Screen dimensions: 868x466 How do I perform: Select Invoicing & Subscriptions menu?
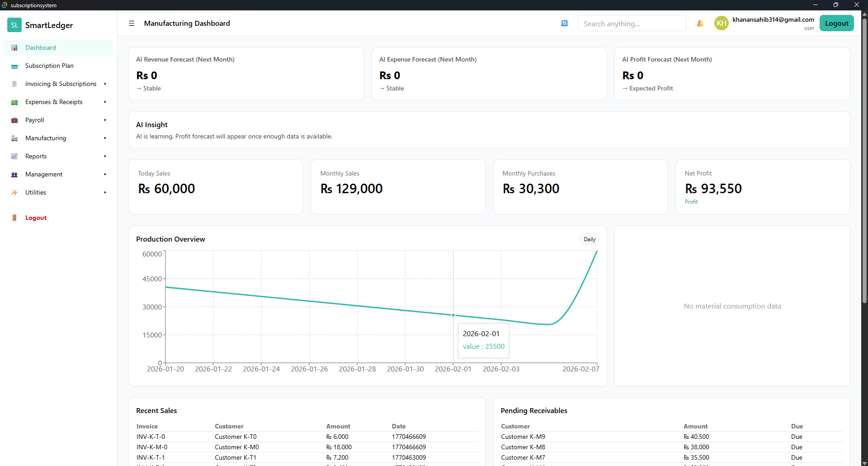58,84
